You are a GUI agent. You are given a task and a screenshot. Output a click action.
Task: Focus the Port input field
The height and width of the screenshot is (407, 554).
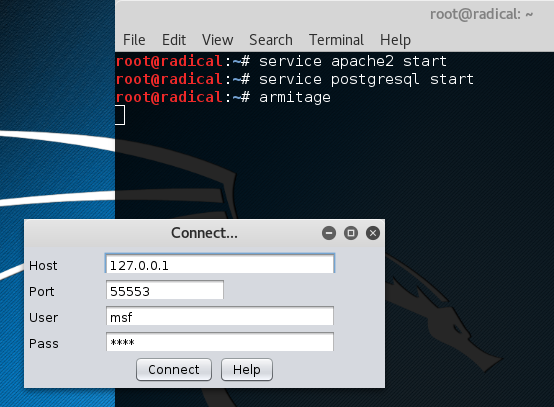pyautogui.click(x=165, y=290)
